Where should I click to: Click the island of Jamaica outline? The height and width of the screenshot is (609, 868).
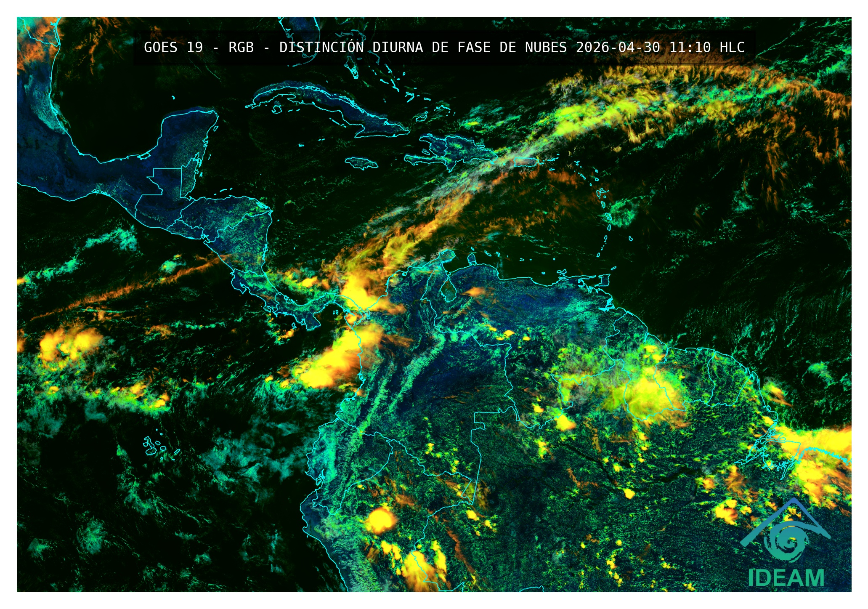(361, 163)
